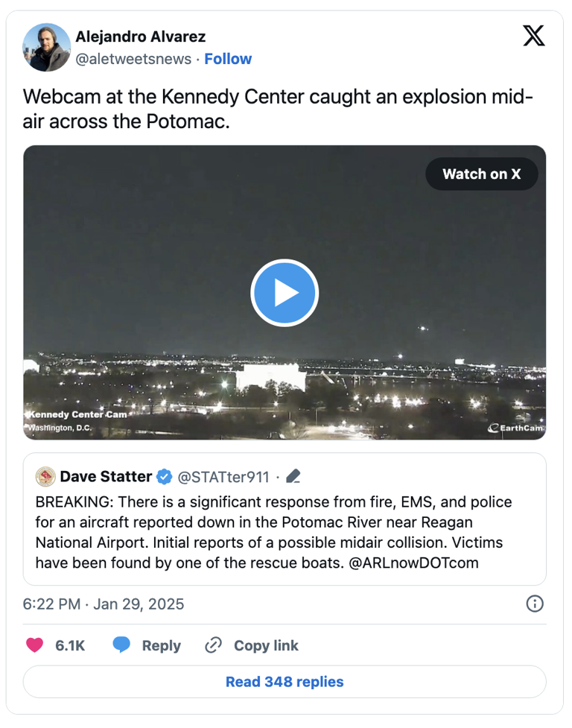Open the @STATter911 handle
This screenshot has height=728, width=572.
click(225, 476)
